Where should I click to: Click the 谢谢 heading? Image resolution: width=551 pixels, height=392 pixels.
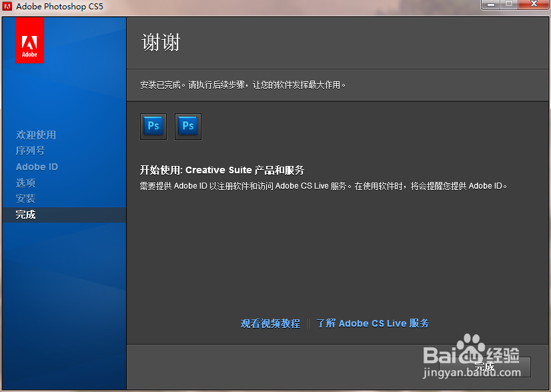[x=161, y=43]
